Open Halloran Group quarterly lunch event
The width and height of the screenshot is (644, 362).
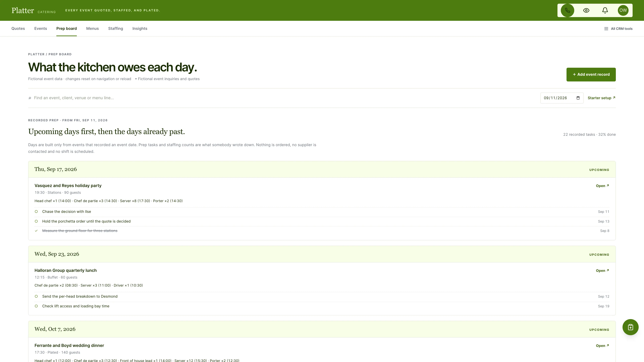point(603,271)
